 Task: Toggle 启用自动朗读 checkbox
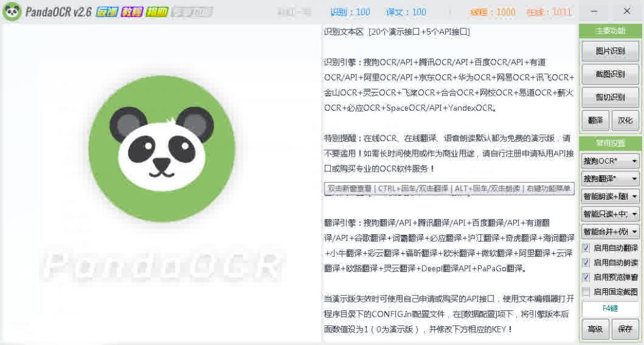point(586,263)
